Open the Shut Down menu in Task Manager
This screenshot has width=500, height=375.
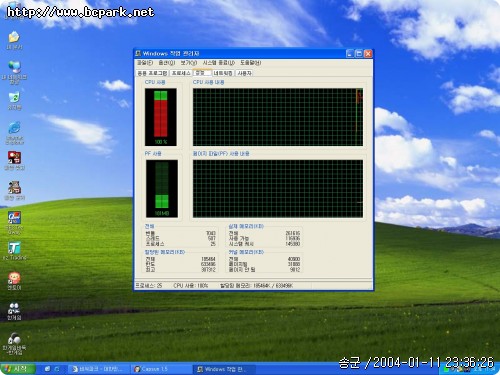(x=219, y=63)
